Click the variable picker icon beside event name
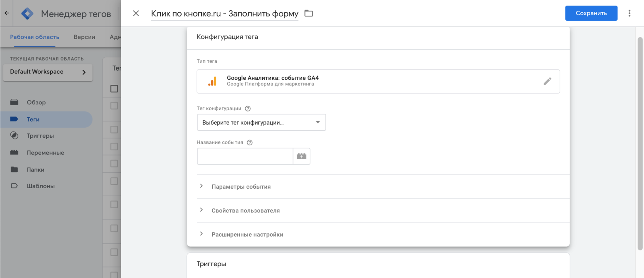 pyautogui.click(x=301, y=156)
